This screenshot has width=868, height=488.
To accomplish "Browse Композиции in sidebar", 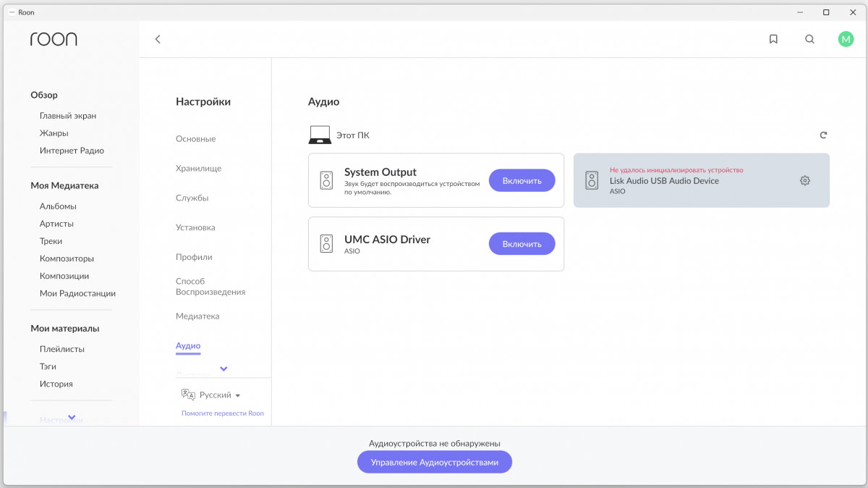I will [x=64, y=276].
